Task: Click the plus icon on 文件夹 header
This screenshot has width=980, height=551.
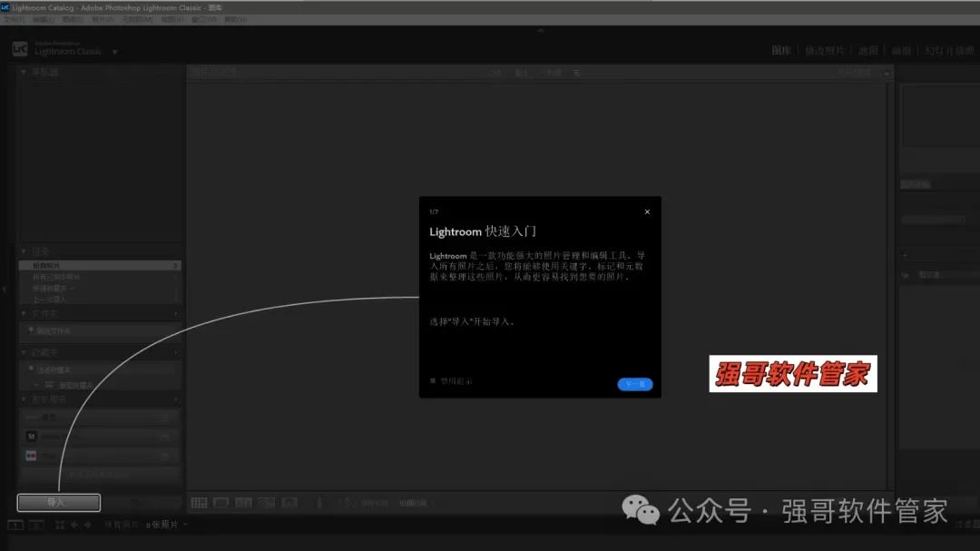Action: (176, 314)
